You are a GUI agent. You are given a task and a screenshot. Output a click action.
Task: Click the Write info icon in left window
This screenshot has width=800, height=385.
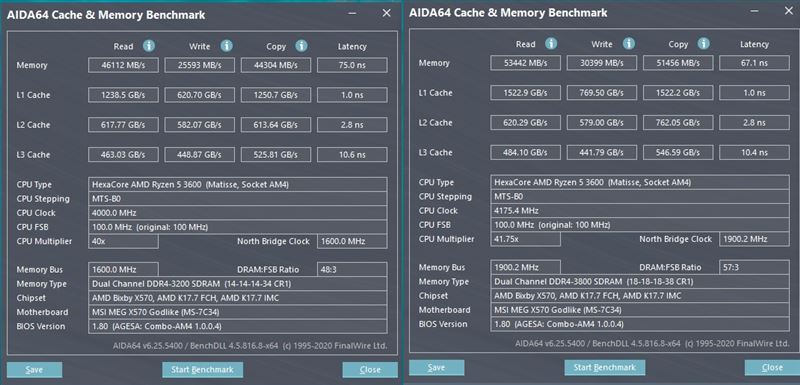(227, 46)
